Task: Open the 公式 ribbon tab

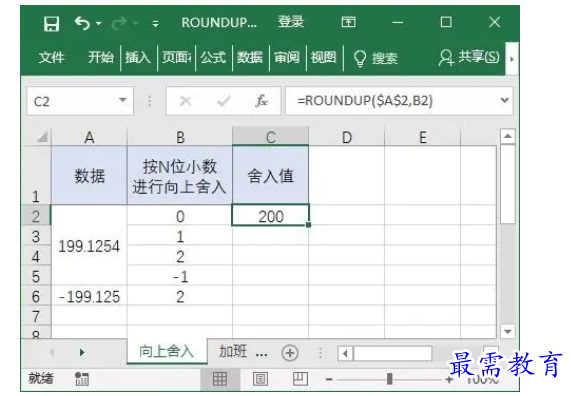Action: pos(213,57)
